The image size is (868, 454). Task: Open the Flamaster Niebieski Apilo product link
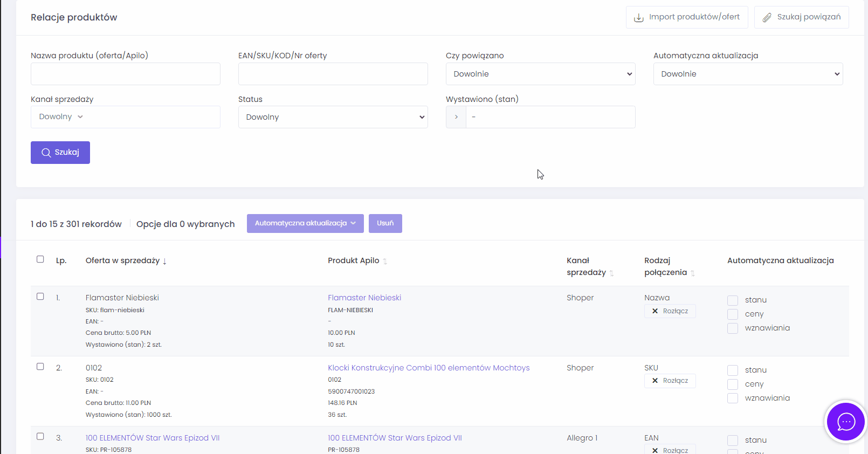click(364, 298)
